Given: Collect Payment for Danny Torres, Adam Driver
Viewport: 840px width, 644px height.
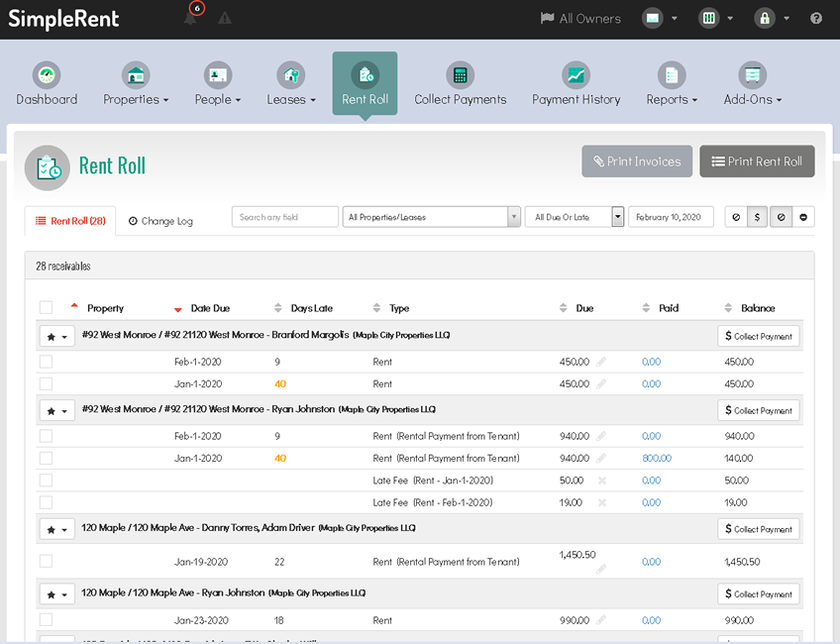Looking at the screenshot, I should 759,529.
